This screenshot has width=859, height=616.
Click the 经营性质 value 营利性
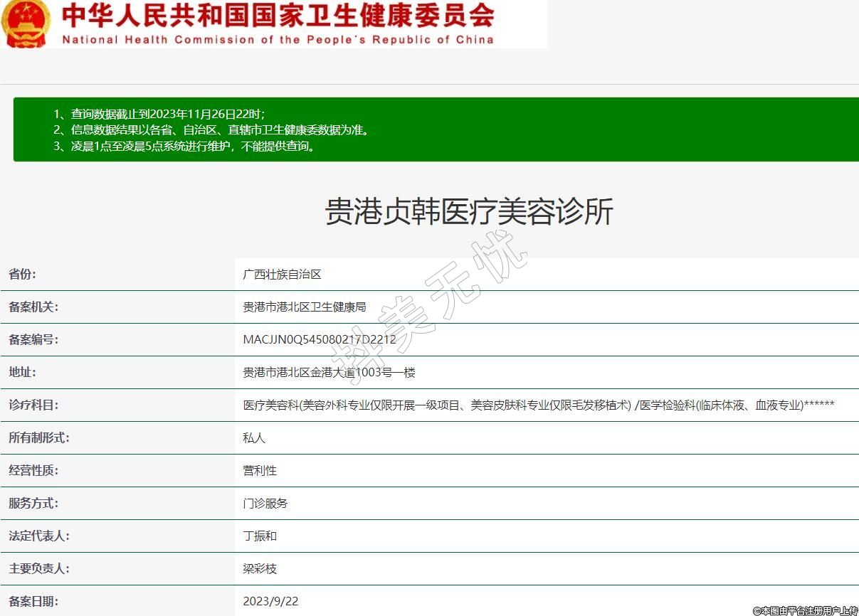coord(260,470)
